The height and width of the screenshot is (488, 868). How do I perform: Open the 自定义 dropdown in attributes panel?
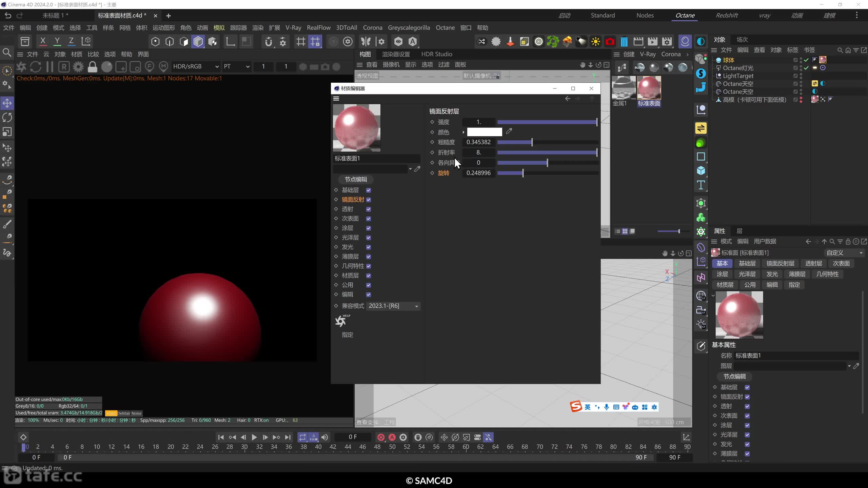[844, 253]
